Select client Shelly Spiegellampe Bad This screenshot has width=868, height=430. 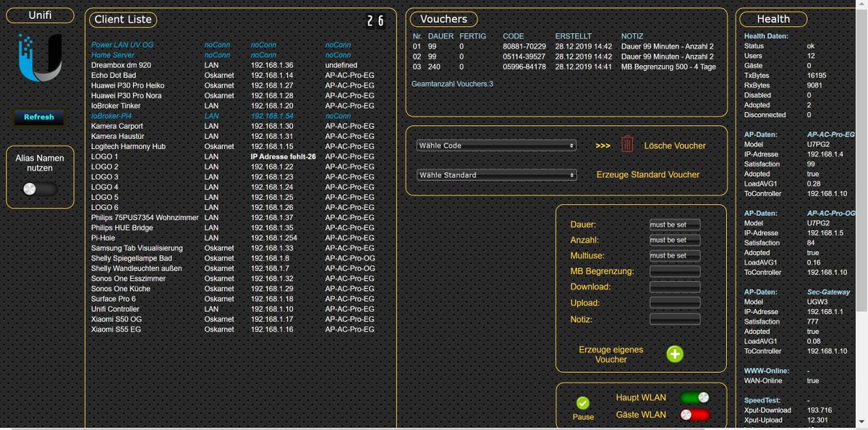coord(132,258)
